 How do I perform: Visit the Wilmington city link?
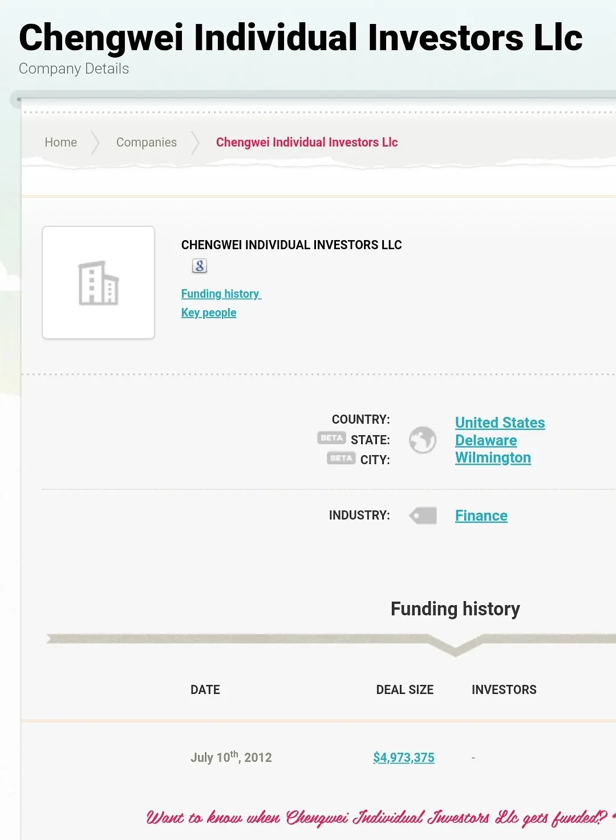[x=493, y=458]
